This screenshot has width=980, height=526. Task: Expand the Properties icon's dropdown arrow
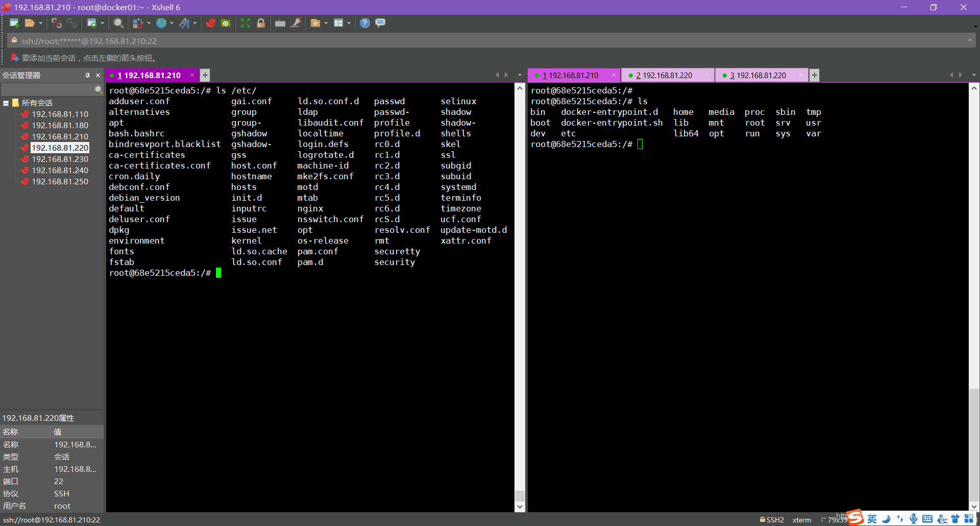coord(103,23)
